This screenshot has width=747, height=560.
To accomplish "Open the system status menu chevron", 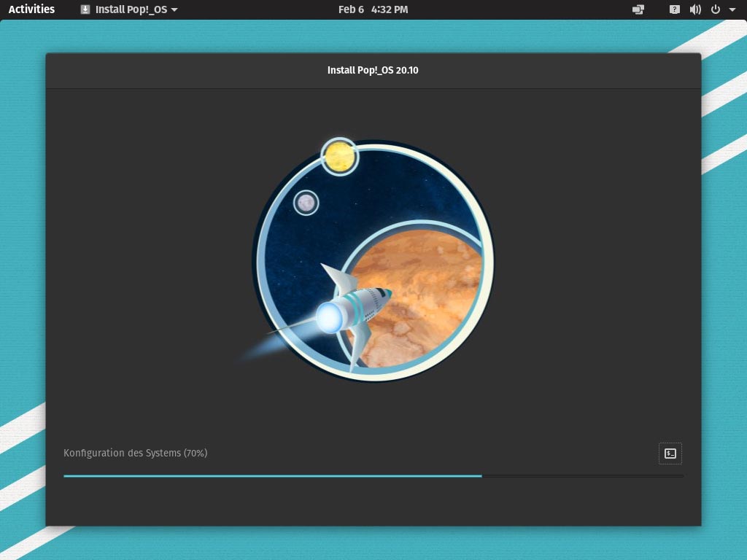I will [733, 9].
